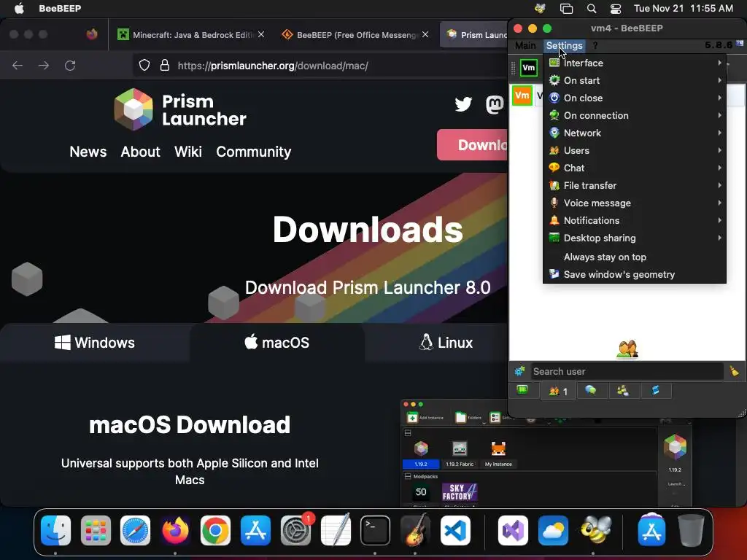Open the News page link
Viewport: 747px width, 560px height.
pos(88,152)
